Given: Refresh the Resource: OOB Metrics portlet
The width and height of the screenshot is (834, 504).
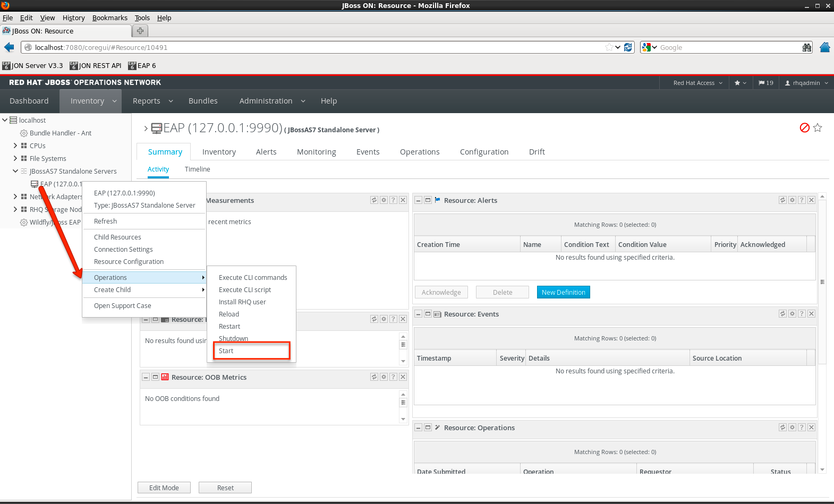Looking at the screenshot, I should click(374, 377).
